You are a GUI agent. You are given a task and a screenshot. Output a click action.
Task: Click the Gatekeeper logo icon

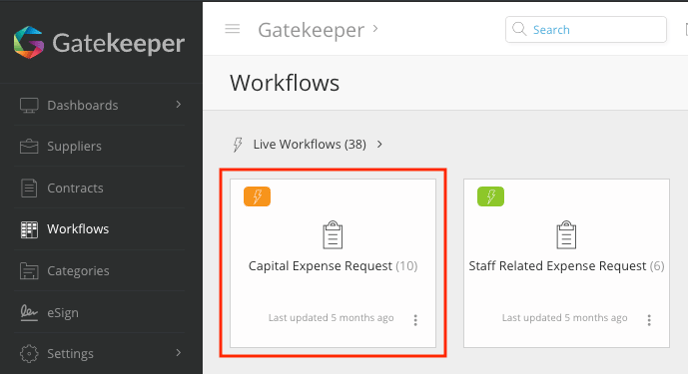pyautogui.click(x=29, y=43)
